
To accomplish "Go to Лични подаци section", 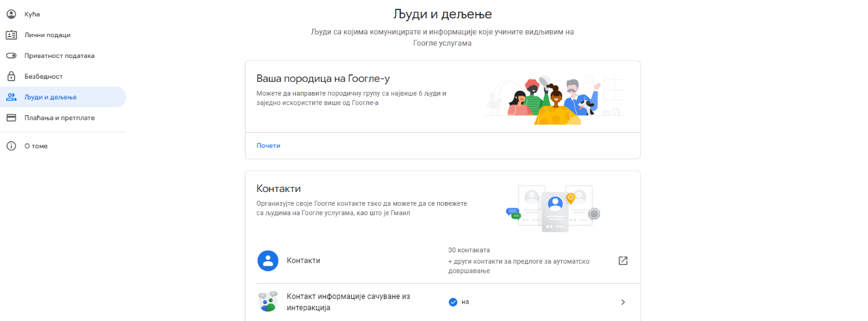I will click(x=63, y=35).
